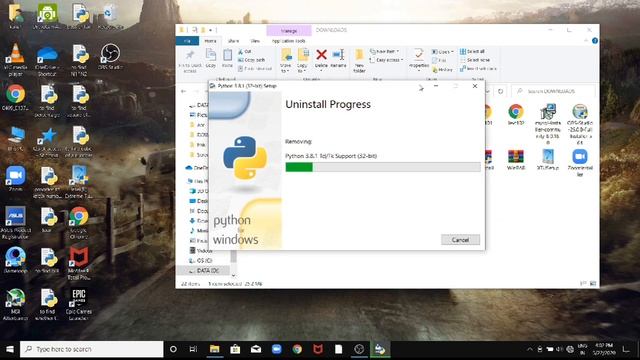
Task: Open Cortana circle on taskbar
Action: click(173, 349)
